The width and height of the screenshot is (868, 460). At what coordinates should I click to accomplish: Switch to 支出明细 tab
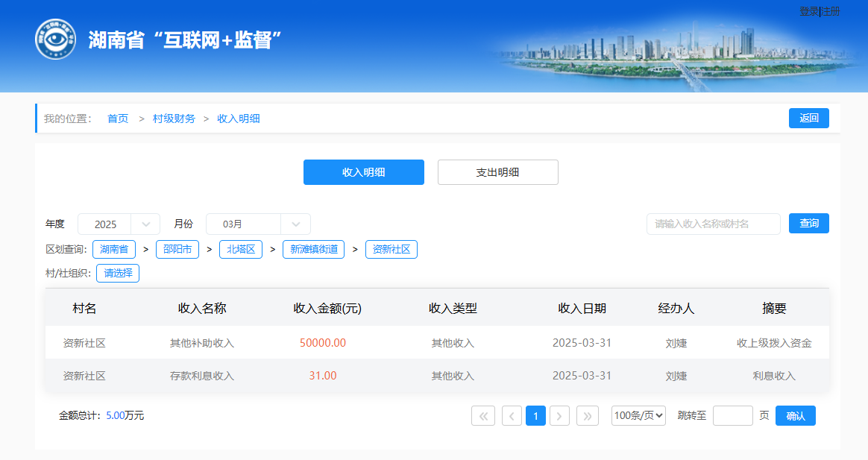(x=497, y=172)
